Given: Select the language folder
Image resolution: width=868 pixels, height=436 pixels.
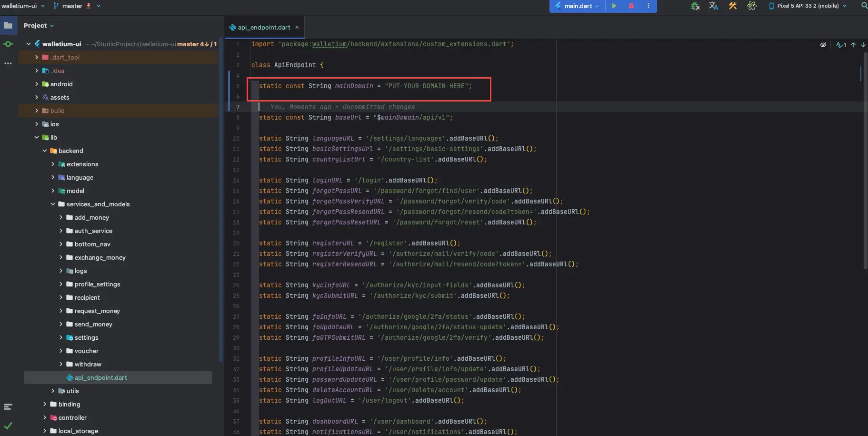Looking at the screenshot, I should 80,177.
